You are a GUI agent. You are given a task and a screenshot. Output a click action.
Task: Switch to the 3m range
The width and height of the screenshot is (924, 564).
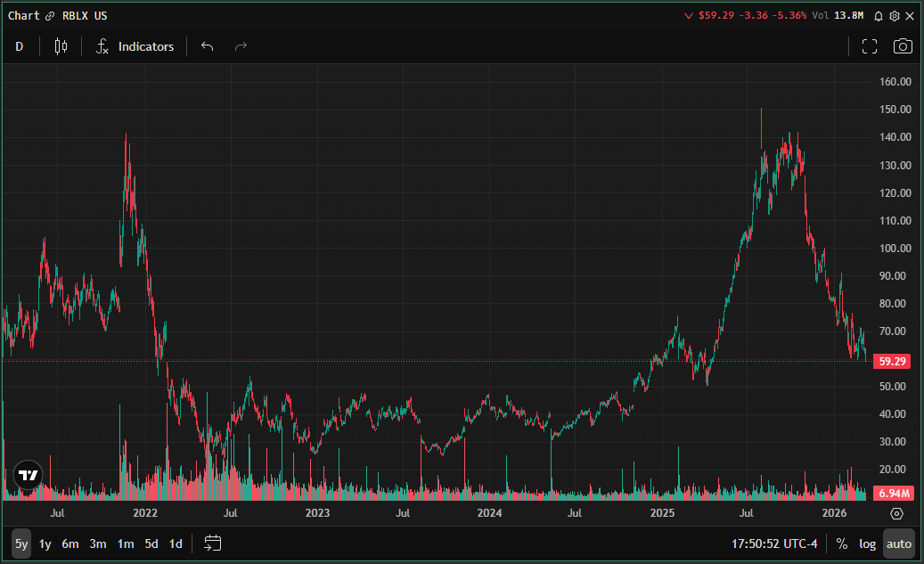(98, 544)
